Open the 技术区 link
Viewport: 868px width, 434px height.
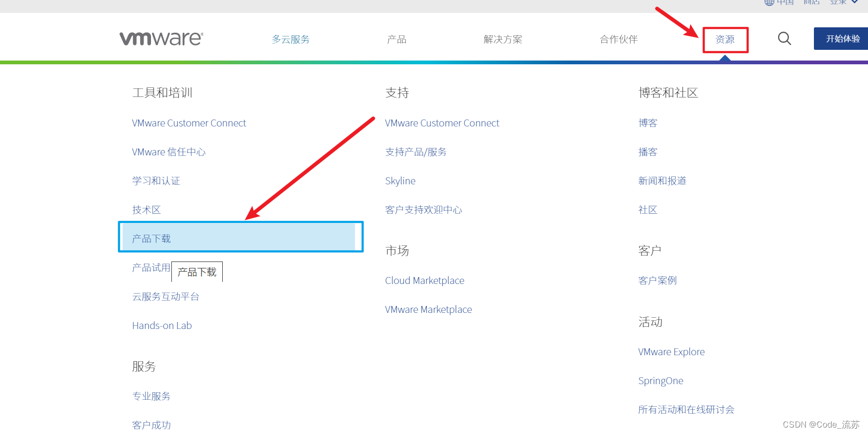147,210
